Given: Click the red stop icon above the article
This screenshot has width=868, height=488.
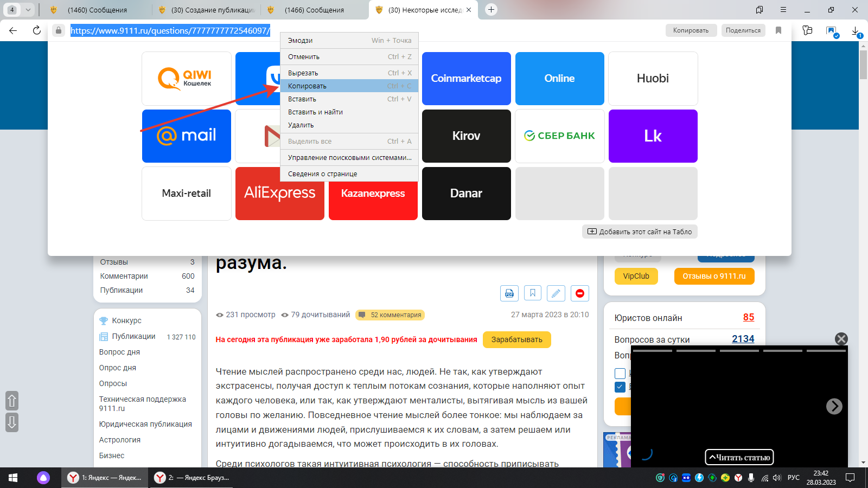Looking at the screenshot, I should coord(579,293).
